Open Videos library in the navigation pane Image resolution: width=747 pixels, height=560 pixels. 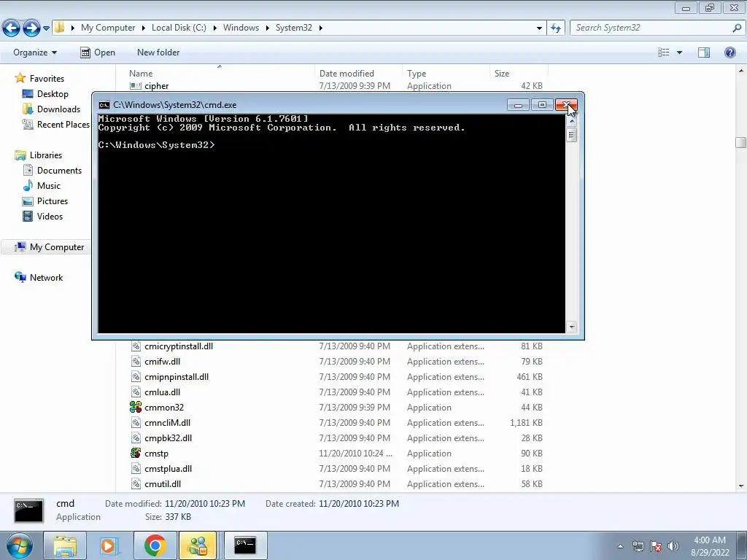click(x=50, y=216)
